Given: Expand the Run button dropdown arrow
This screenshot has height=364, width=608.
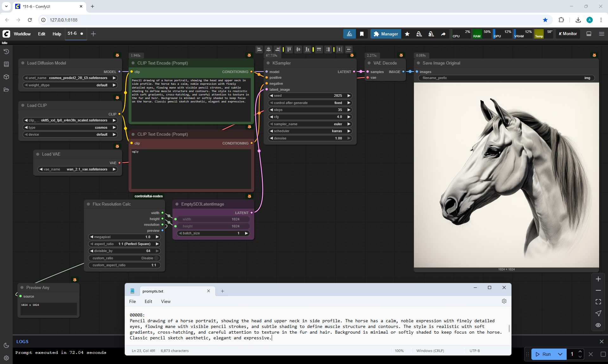Looking at the screenshot, I should (x=560, y=354).
